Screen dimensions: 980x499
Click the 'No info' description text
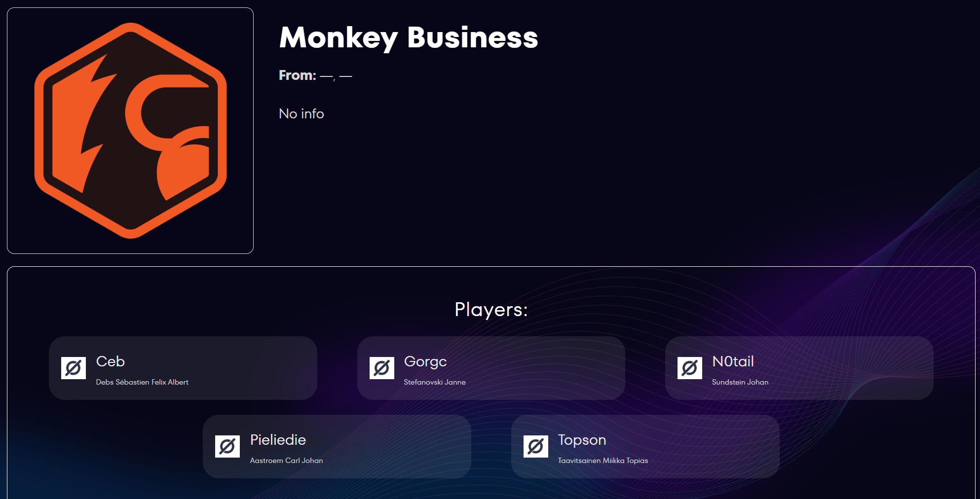pyautogui.click(x=301, y=114)
